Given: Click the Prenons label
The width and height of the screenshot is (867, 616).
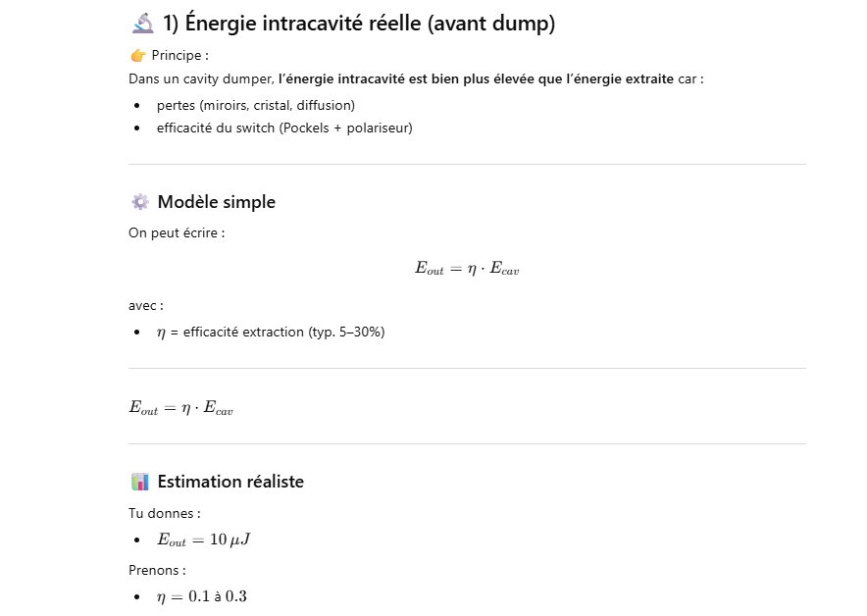Looking at the screenshot, I should point(157,569).
